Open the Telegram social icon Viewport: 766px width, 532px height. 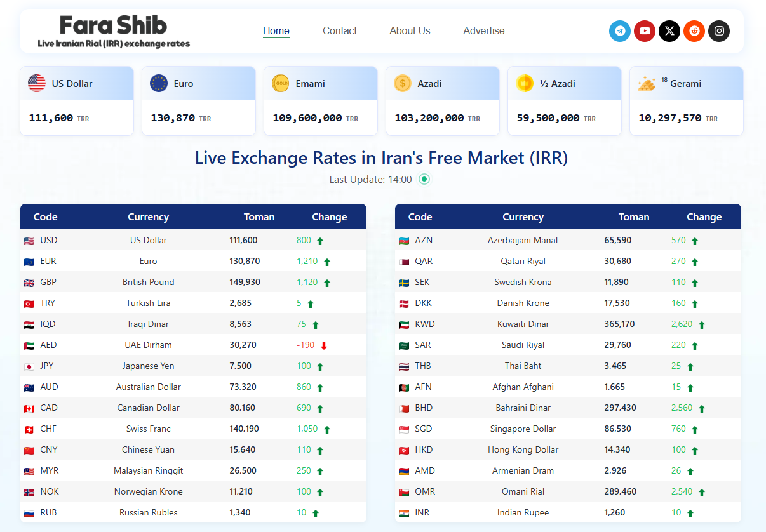click(619, 31)
